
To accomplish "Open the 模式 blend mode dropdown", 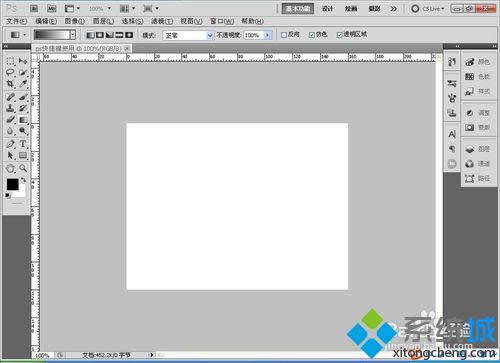I will tap(188, 35).
